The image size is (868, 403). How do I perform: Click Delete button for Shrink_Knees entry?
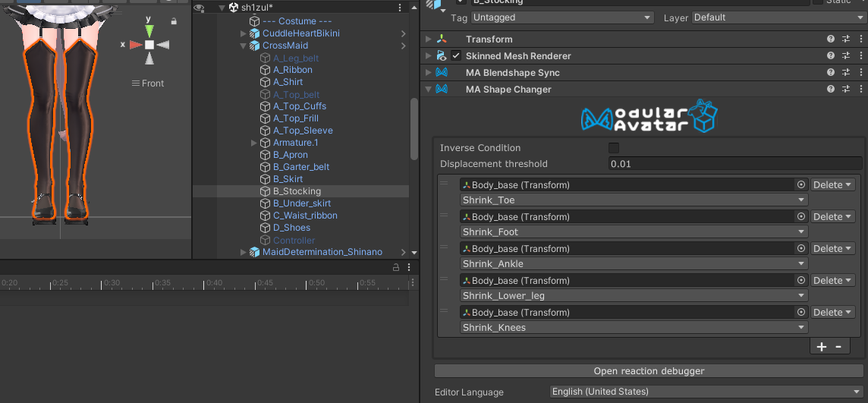pyautogui.click(x=832, y=313)
